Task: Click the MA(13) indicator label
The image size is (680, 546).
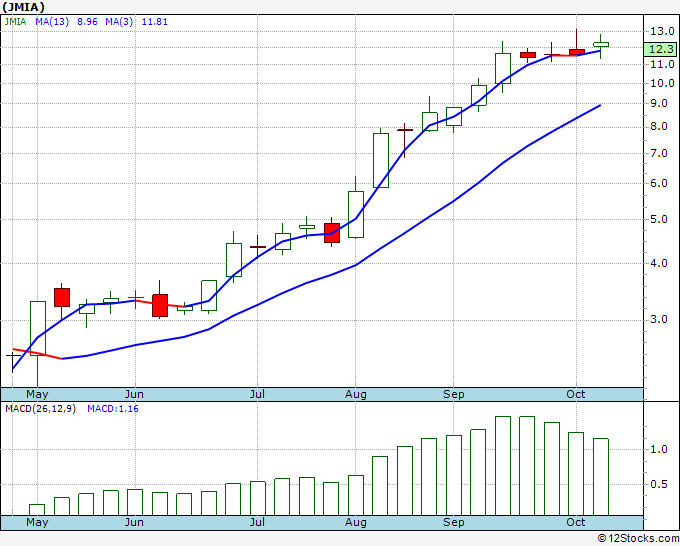Action: pos(52,22)
